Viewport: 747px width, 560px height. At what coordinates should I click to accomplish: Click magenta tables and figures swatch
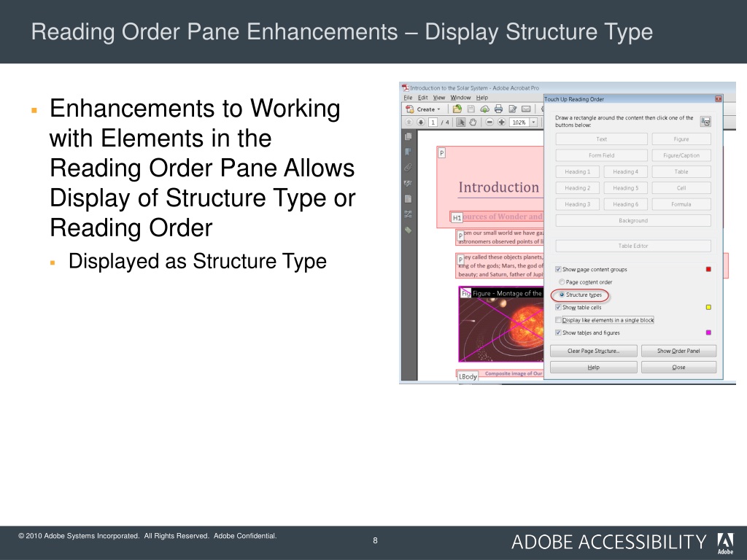pos(708,332)
